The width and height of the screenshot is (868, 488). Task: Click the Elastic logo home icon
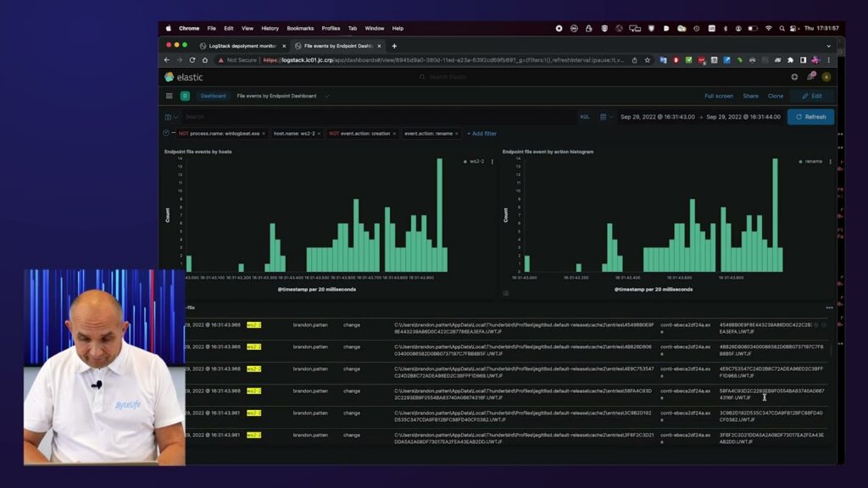[x=170, y=77]
